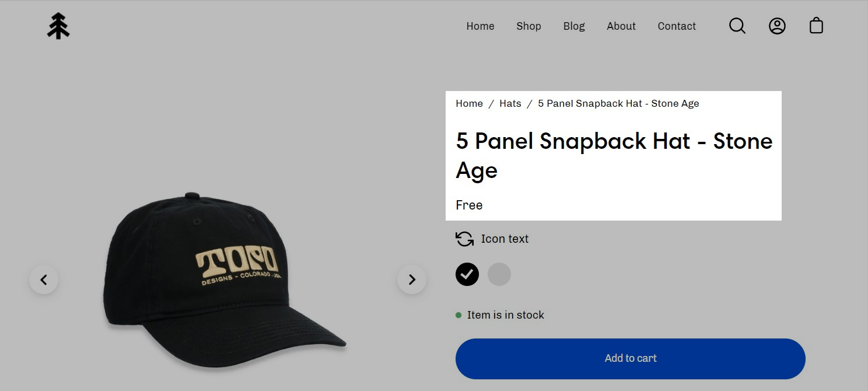
Task: Advance to the next product image
Action: tap(412, 280)
